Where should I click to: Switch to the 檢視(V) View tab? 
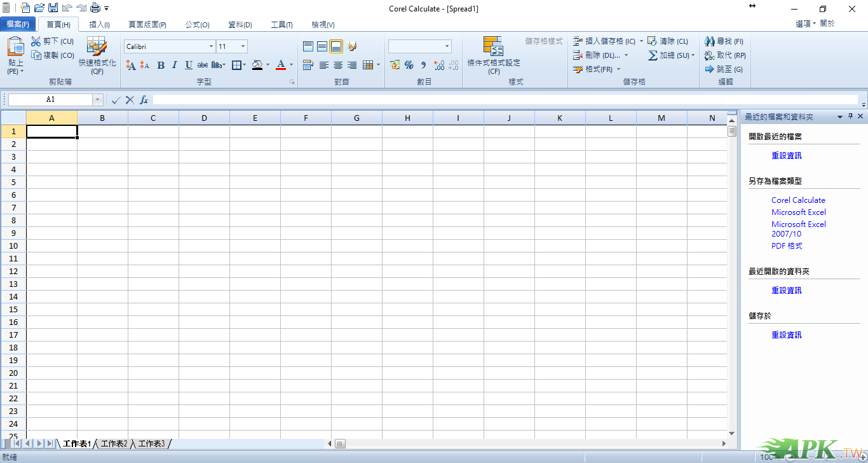click(x=323, y=25)
